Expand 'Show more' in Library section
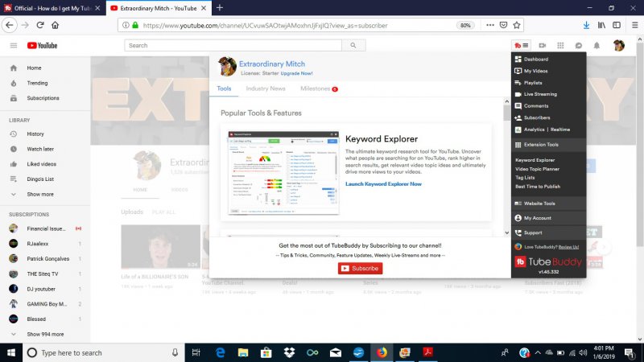The width and height of the screenshot is (644, 362). [x=40, y=194]
